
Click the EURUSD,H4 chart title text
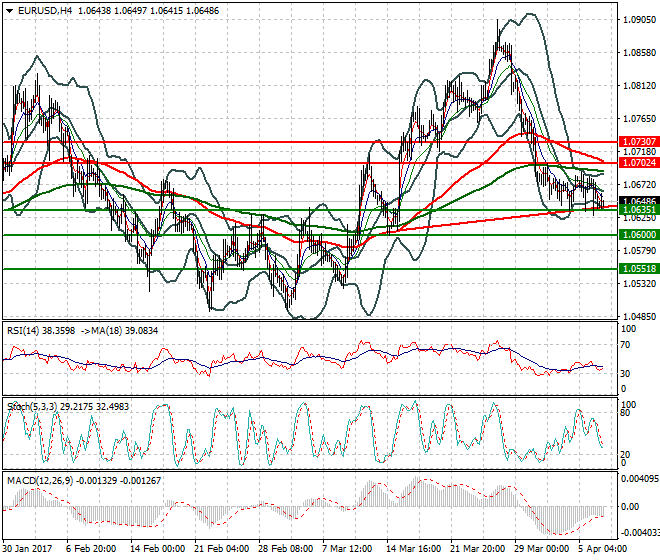[x=45, y=11]
